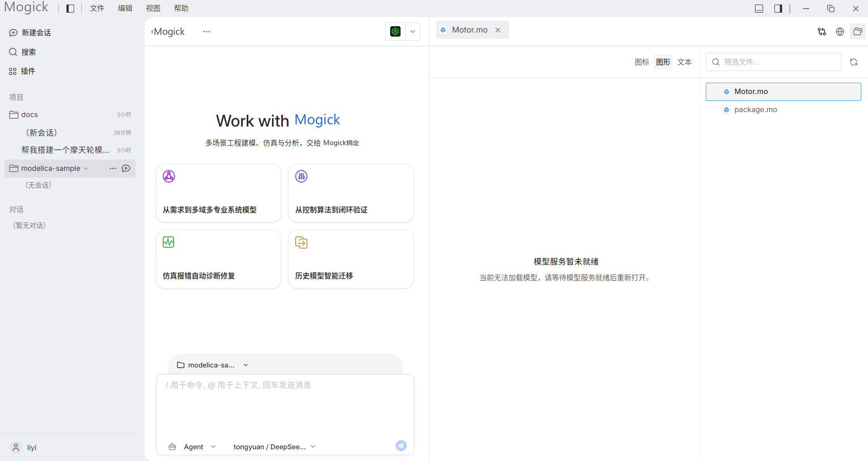This screenshot has width=868, height=461.
Task: Start a new conversation with 新建会话
Action: [30, 33]
